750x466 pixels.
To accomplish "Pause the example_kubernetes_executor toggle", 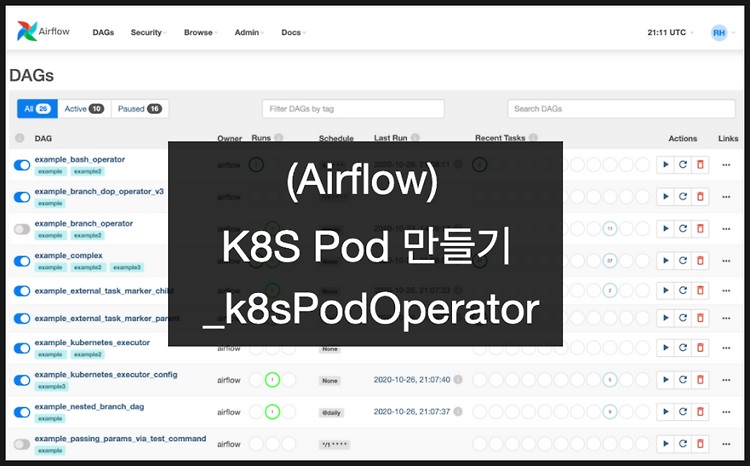I will click(x=22, y=348).
